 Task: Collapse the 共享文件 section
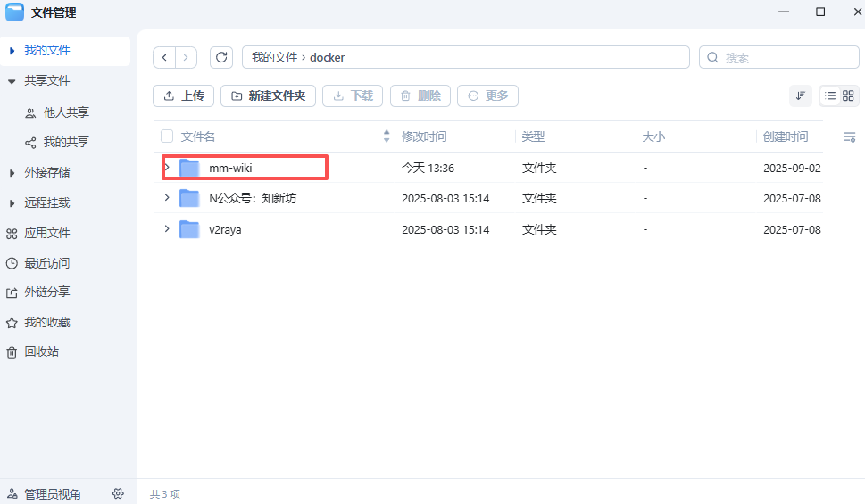pos(12,81)
